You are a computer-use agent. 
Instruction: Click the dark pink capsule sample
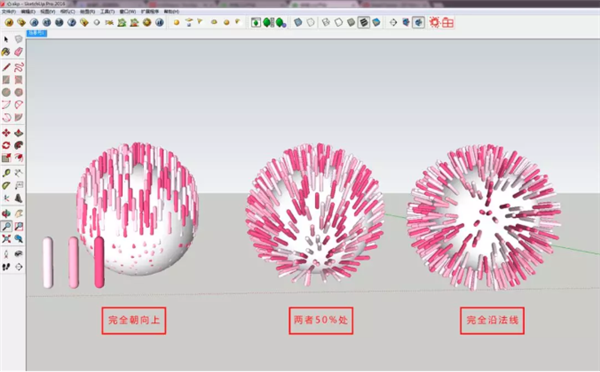pyautogui.click(x=99, y=262)
